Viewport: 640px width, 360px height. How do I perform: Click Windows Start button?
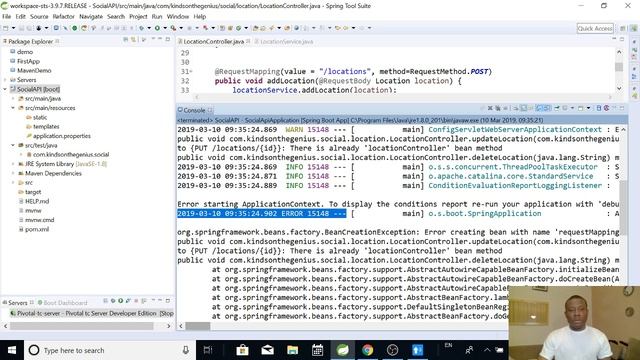(x=12, y=350)
